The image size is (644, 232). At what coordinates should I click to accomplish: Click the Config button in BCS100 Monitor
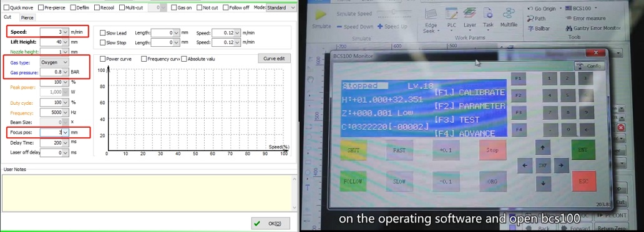(589, 65)
